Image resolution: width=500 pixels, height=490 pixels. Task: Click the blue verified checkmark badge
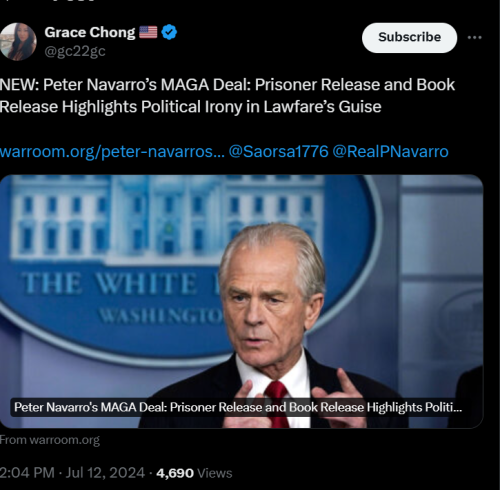[169, 32]
